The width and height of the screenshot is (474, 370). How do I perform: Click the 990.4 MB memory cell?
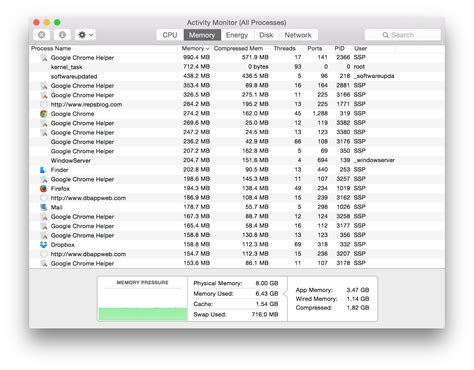pos(196,57)
